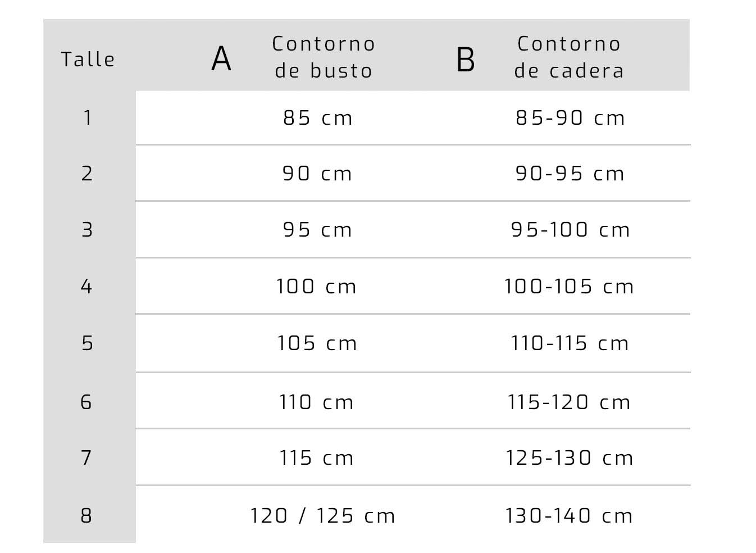The height and width of the screenshot is (553, 756).
Task: Click the 95-100 cm hip measurement
Action: pyautogui.click(x=570, y=229)
